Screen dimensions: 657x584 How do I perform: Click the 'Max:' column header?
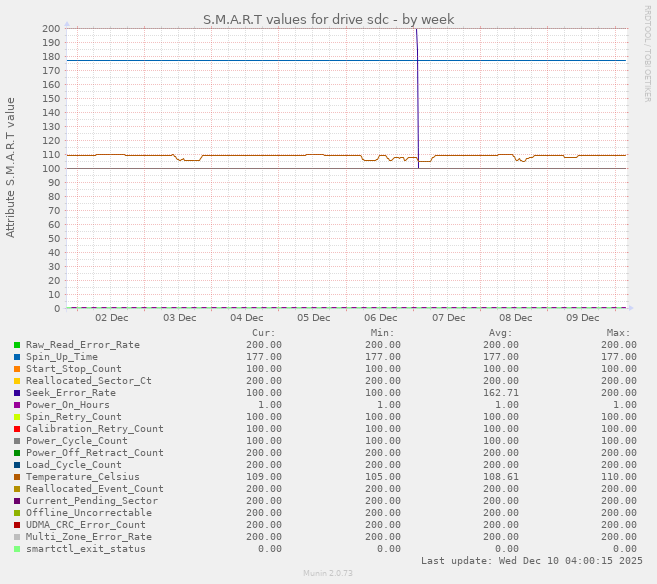[x=618, y=333]
